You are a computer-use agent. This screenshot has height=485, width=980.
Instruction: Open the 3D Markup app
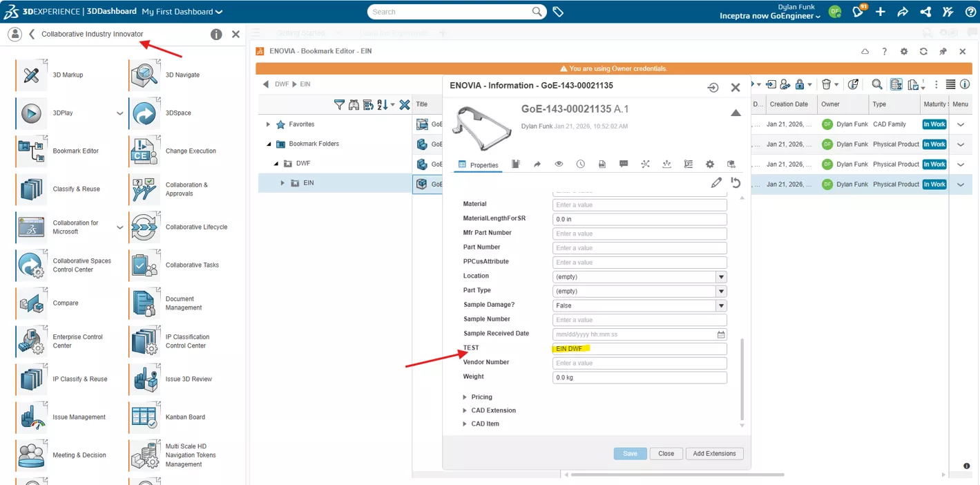(x=31, y=75)
